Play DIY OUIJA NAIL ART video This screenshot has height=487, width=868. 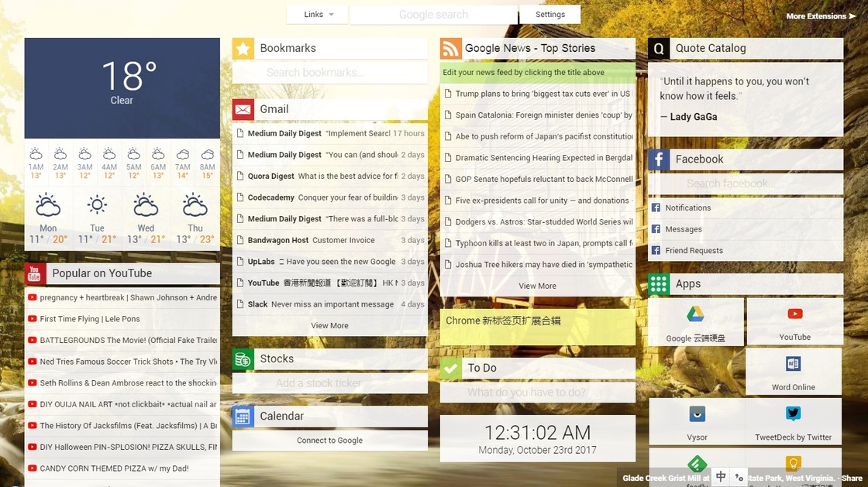coord(122,405)
